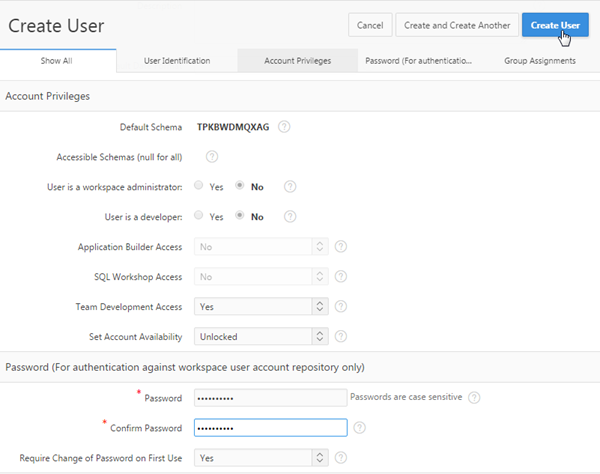
Task: Click the Cancel button
Action: (369, 25)
